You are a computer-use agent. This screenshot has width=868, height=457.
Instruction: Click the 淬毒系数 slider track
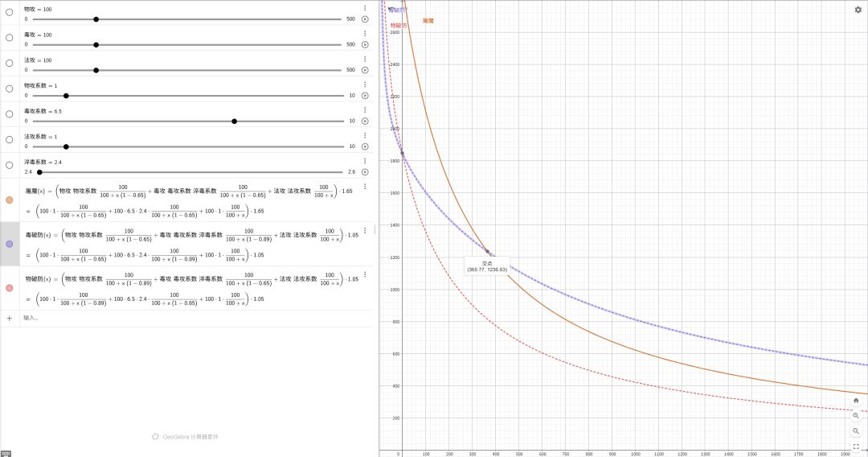190,172
